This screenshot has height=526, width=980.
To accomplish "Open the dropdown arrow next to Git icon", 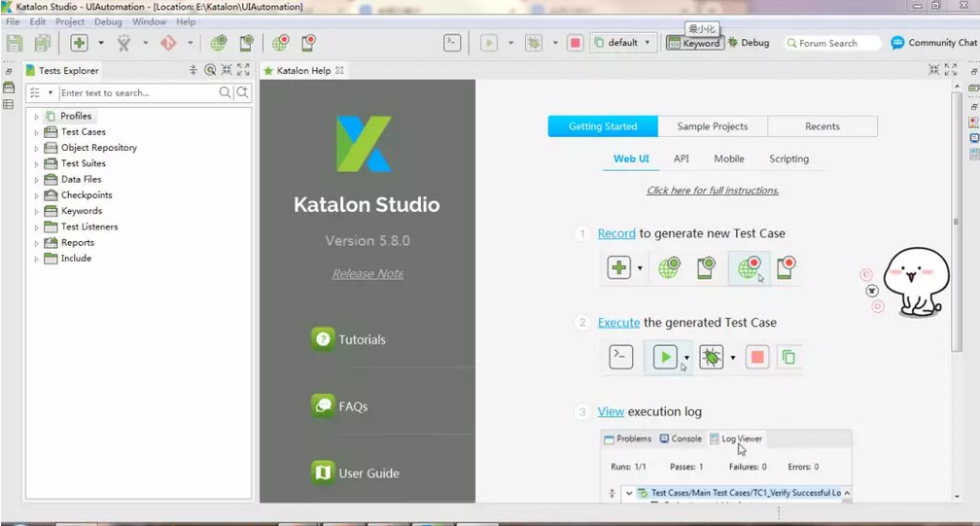I will pyautogui.click(x=190, y=43).
